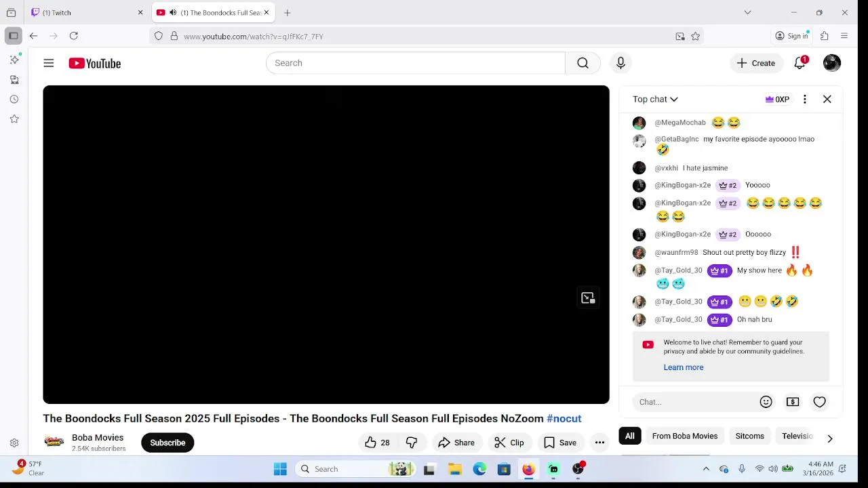This screenshot has width=868, height=488.
Task: Open the Create button
Action: [x=756, y=63]
